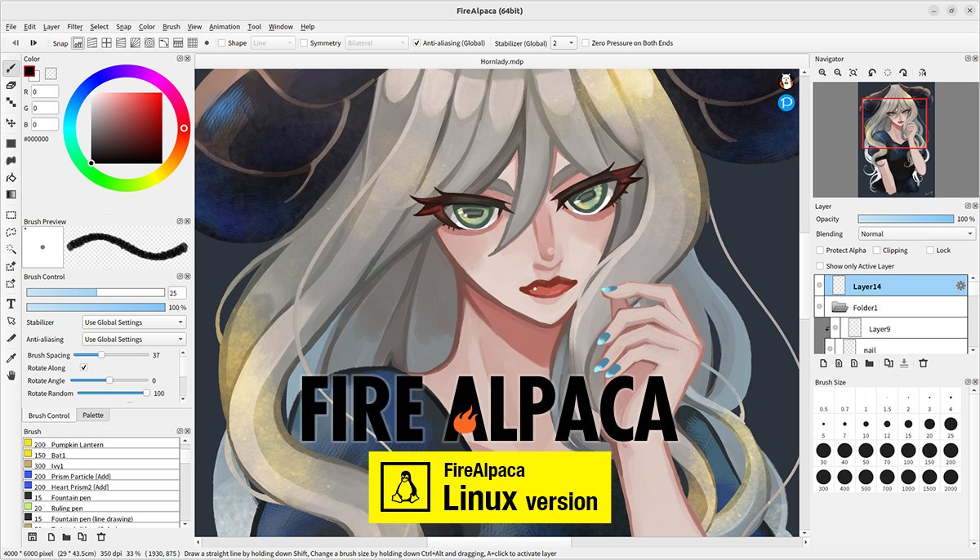The image size is (980, 560).
Task: Select transparent color swatch
Action: tap(51, 73)
